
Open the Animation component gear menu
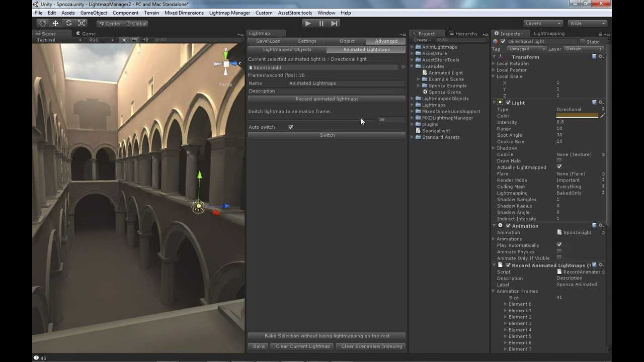coord(601,226)
